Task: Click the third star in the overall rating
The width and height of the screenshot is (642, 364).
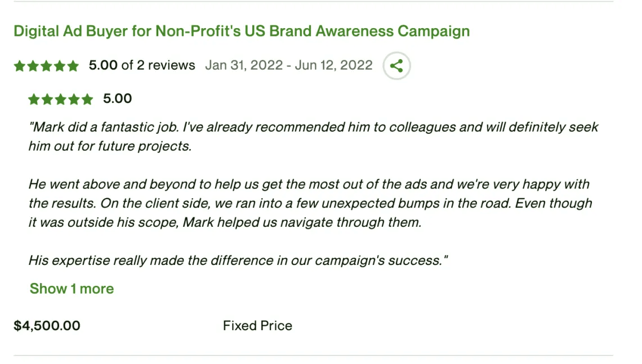Action: pos(46,66)
